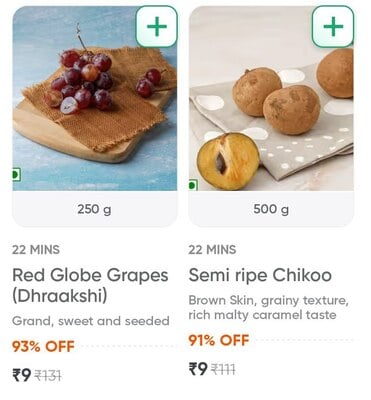The image size is (371, 400).
Task: Select the 500 g quantity label
Action: coord(271,209)
